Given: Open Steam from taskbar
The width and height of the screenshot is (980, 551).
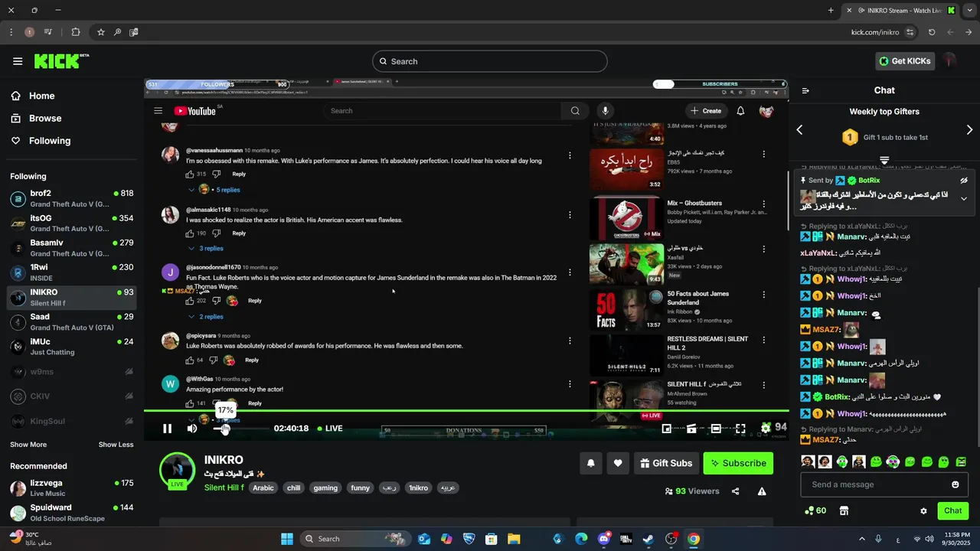Looking at the screenshot, I should [x=648, y=539].
